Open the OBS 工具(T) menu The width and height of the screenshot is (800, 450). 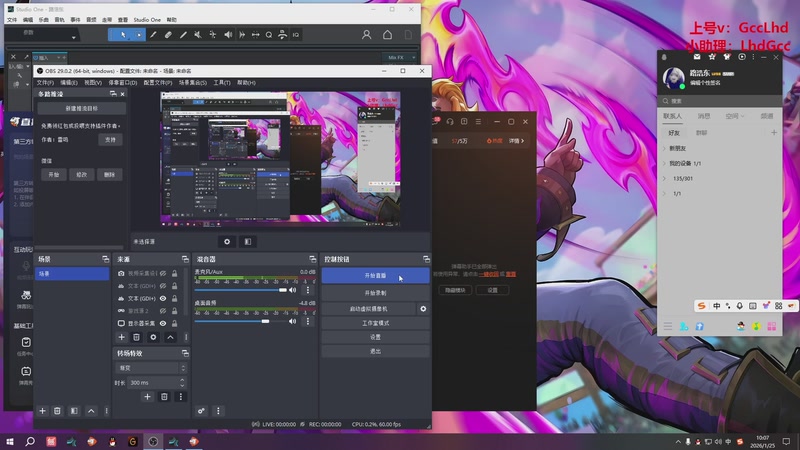click(222, 83)
